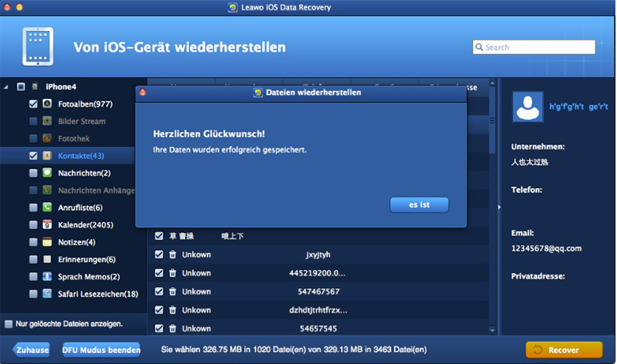The width and height of the screenshot is (617, 364).
Task: Click the Anrufliste green phone icon
Action: (x=47, y=207)
